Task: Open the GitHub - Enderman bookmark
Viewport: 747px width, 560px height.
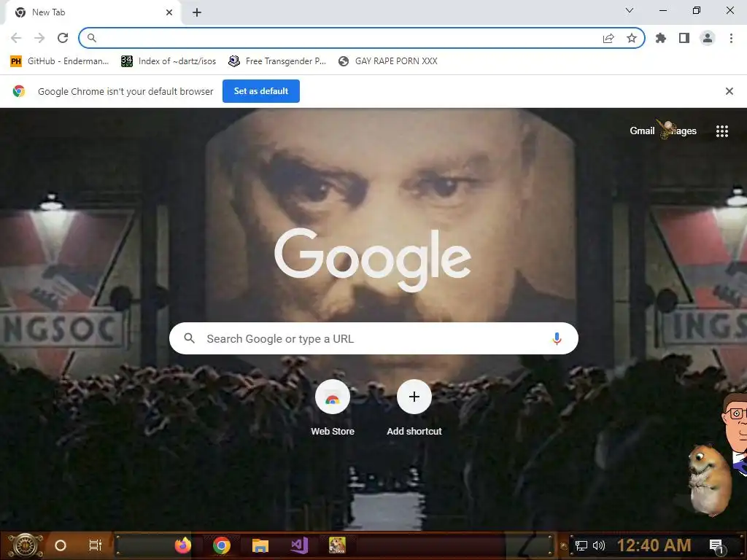Action: [x=60, y=61]
